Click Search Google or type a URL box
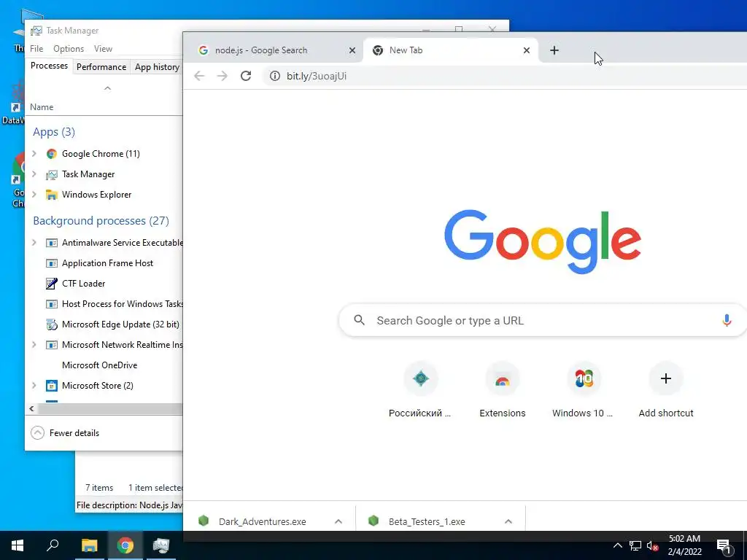Image resolution: width=747 pixels, height=560 pixels. coord(543,320)
